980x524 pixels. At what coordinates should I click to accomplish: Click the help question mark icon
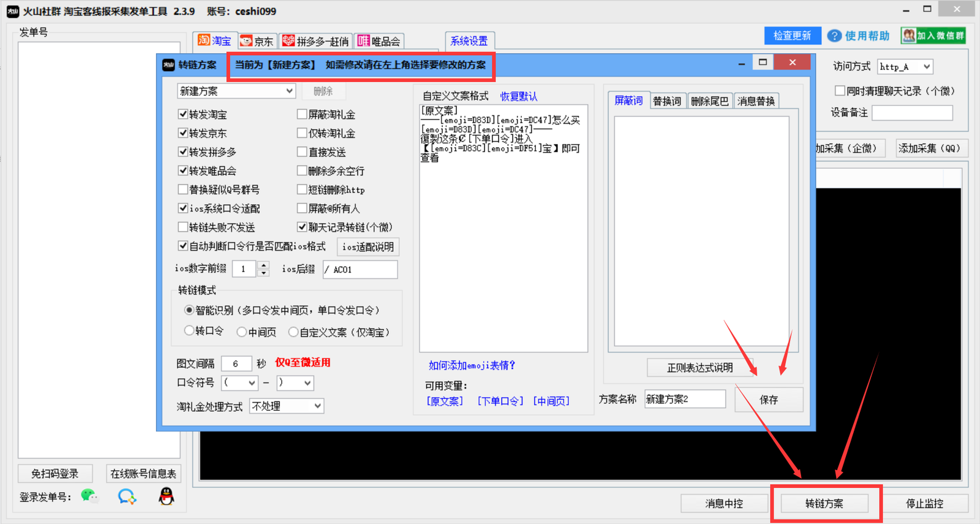click(834, 36)
